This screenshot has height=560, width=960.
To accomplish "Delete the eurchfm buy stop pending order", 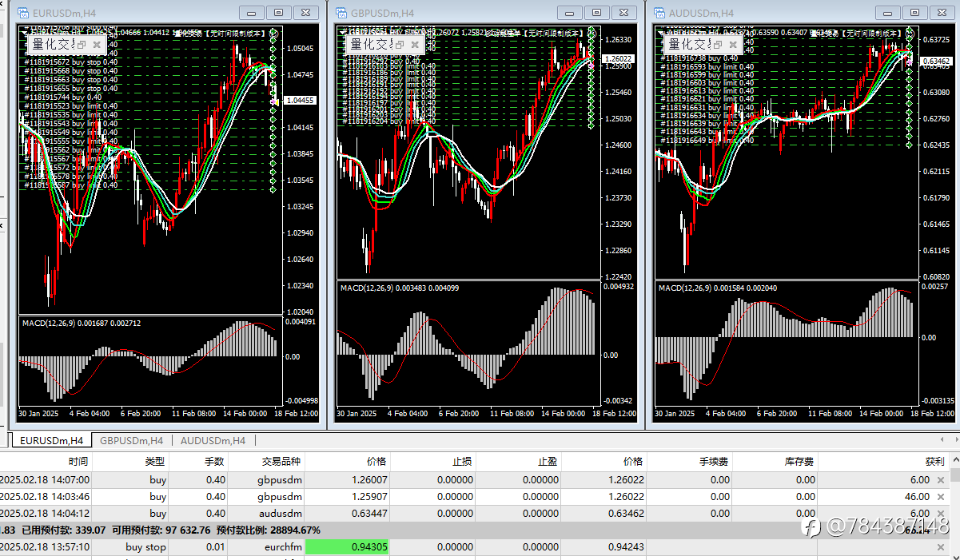I will point(941,547).
